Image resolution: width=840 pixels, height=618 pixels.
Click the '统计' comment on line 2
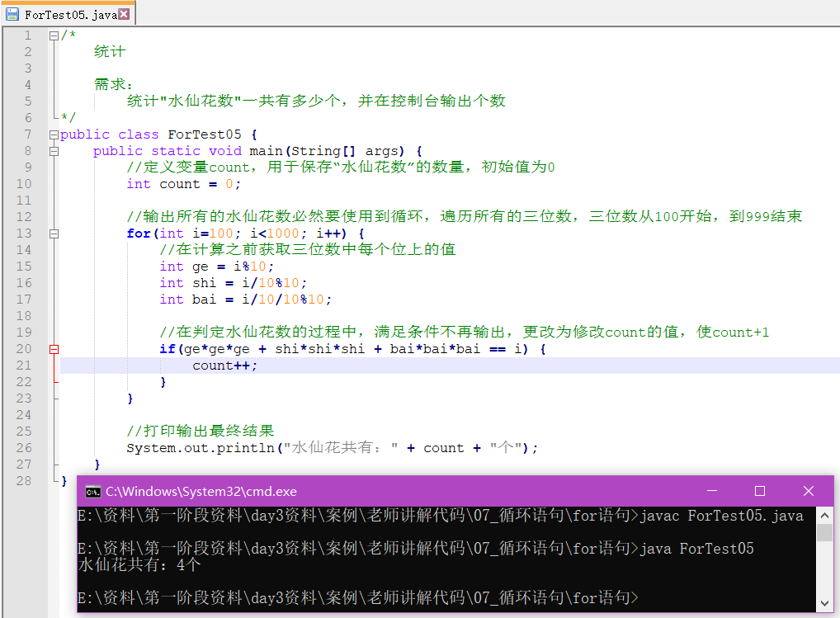point(110,51)
